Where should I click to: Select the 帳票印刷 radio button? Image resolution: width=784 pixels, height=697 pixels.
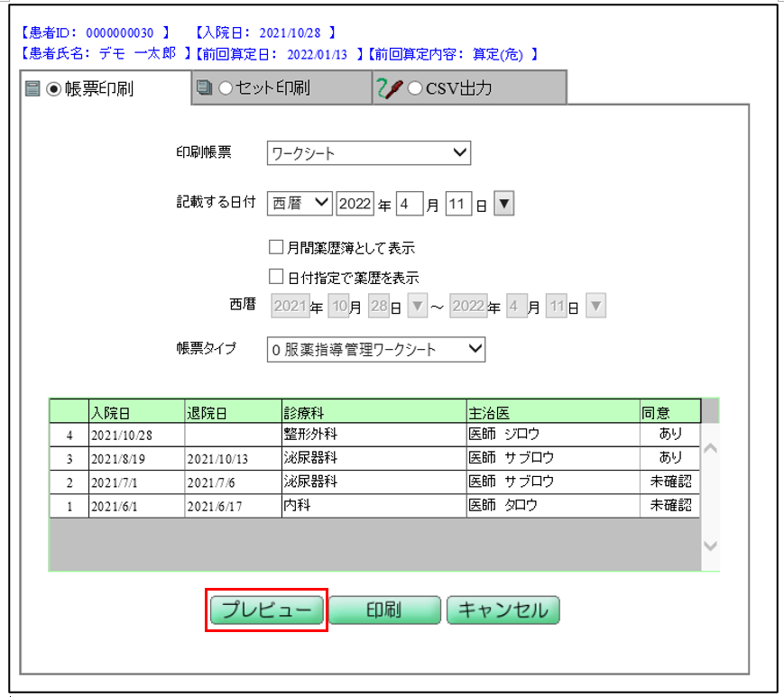tap(53, 89)
